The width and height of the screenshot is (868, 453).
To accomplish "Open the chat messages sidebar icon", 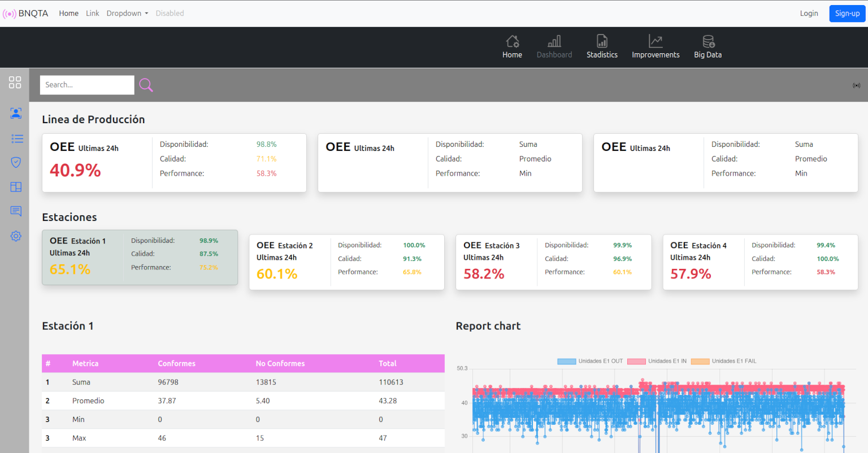I will point(16,211).
